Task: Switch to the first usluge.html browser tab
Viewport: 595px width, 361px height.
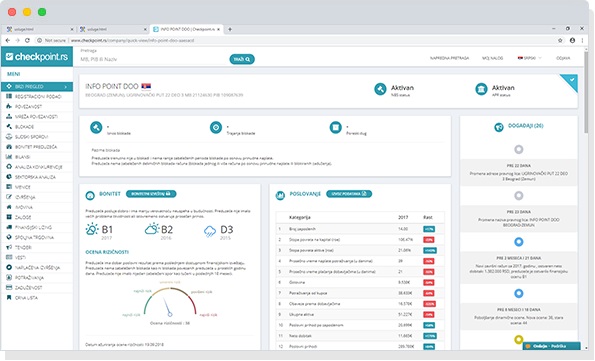Action: tap(39, 29)
